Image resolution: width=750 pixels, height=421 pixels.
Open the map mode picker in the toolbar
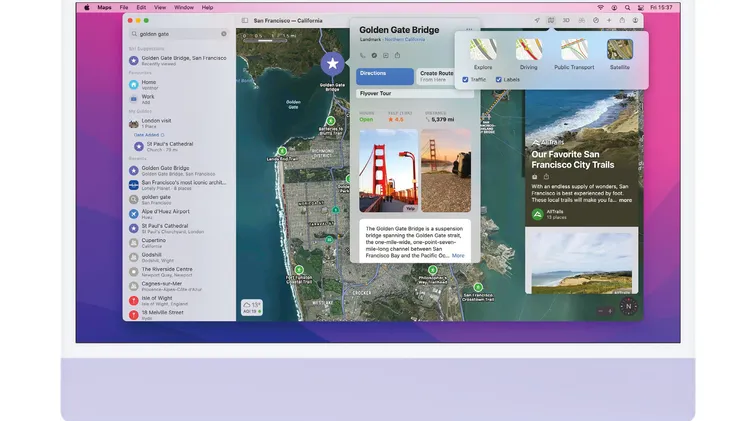(x=551, y=21)
